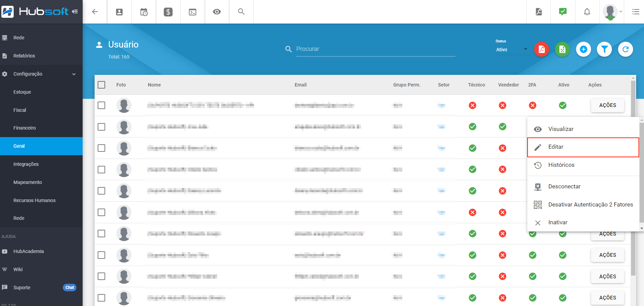Check the second user row checkbox
Viewport: 644px width, 306px height.
click(101, 127)
